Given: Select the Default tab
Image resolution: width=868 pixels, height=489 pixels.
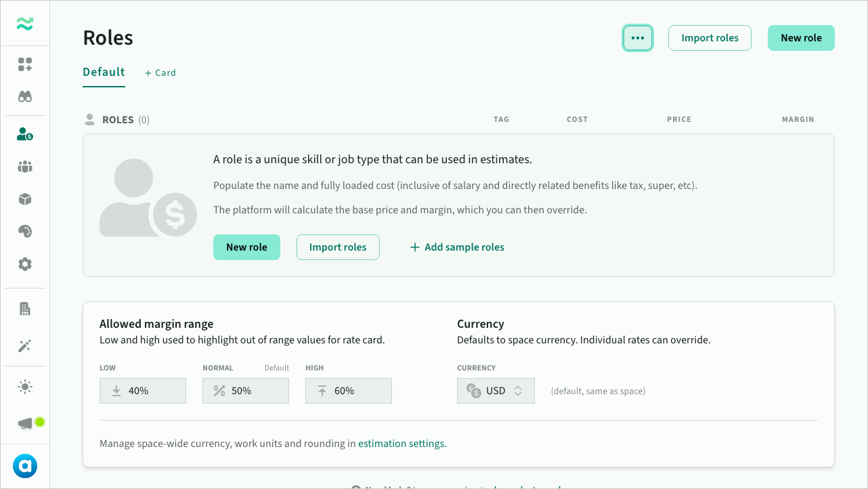Looking at the screenshot, I should click(x=104, y=72).
